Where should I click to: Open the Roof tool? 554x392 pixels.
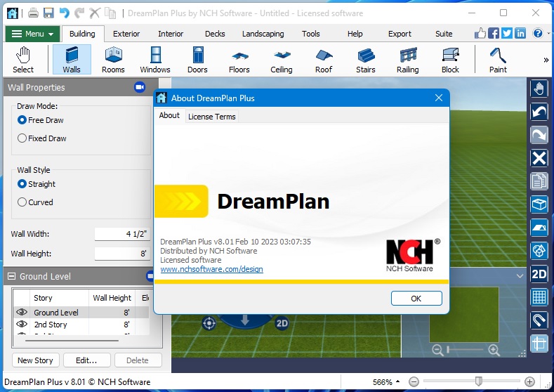[324, 60]
